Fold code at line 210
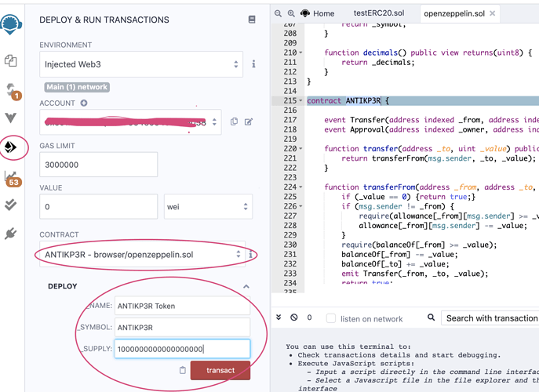The image size is (539, 392). click(x=300, y=53)
